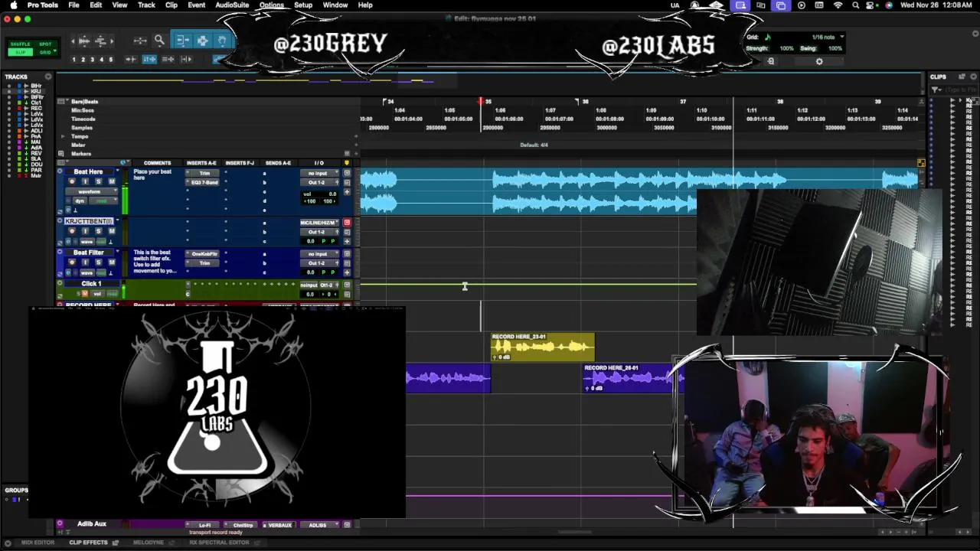Viewport: 980px width, 551px height.
Task: Toggle Tab to Transients icon
Action: tap(131, 59)
